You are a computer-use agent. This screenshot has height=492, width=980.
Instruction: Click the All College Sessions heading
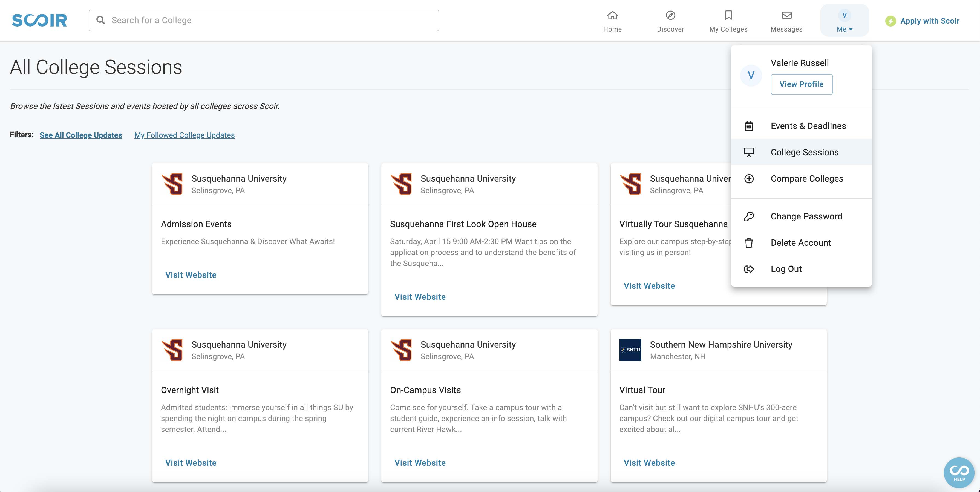tap(96, 67)
